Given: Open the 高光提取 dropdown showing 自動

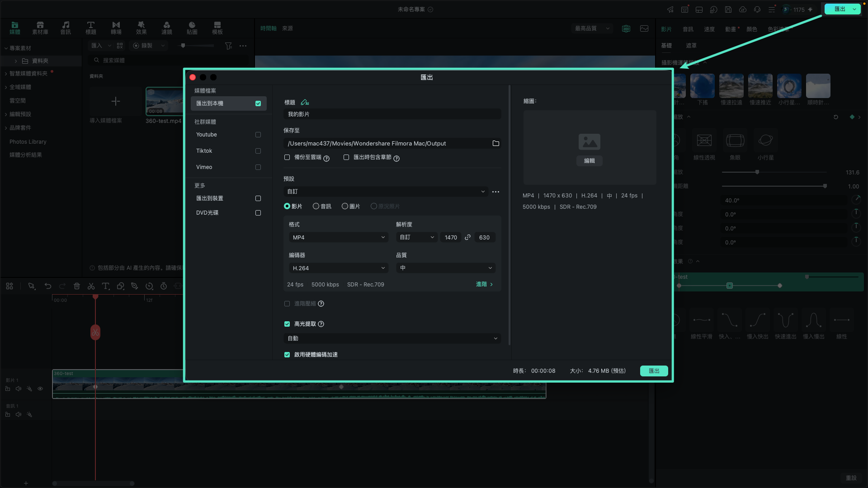Looking at the screenshot, I should [x=392, y=338].
